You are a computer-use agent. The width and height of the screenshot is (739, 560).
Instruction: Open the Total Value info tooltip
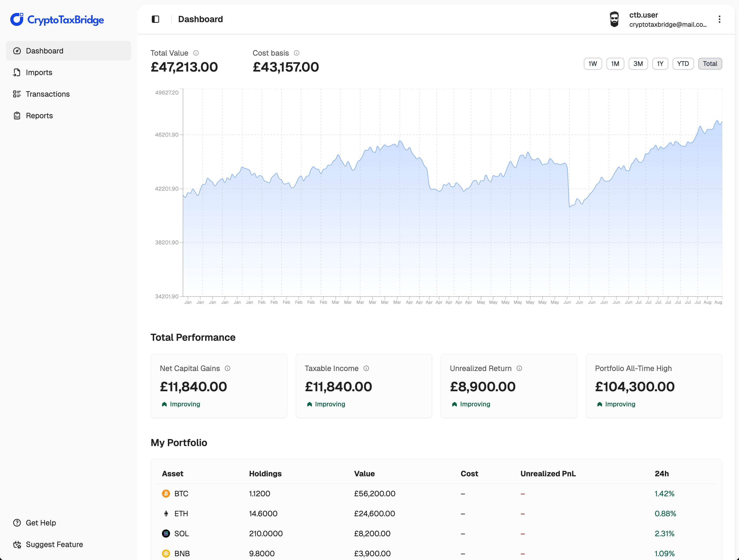pyautogui.click(x=196, y=53)
